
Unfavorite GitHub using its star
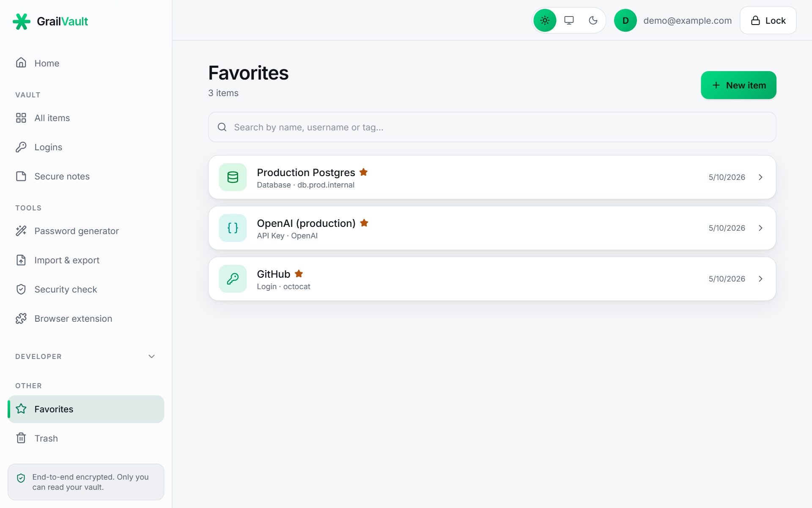click(299, 273)
